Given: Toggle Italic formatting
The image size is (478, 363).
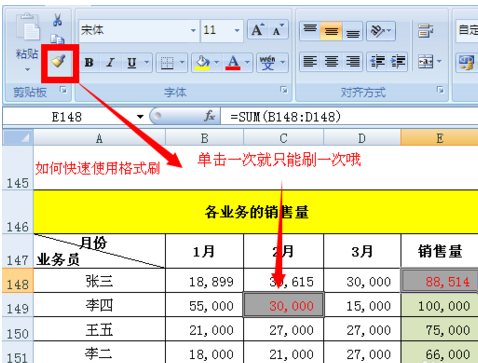Looking at the screenshot, I should click(110, 62).
